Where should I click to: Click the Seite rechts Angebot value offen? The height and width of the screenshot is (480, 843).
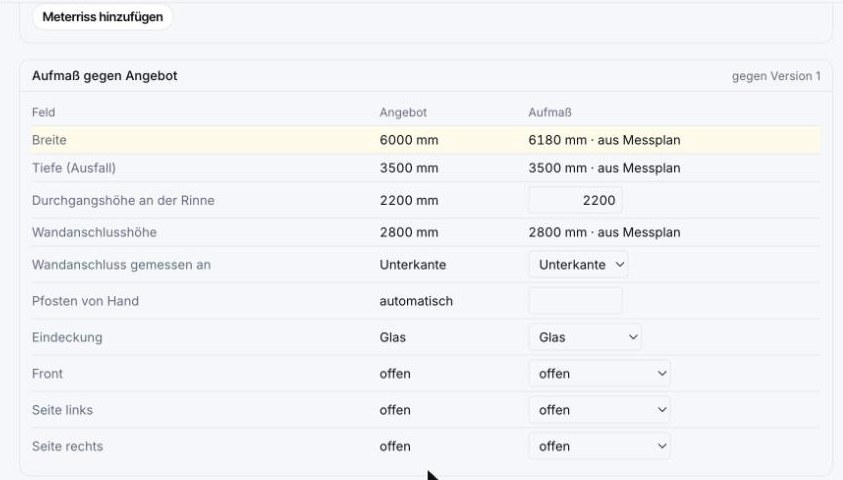coord(395,446)
